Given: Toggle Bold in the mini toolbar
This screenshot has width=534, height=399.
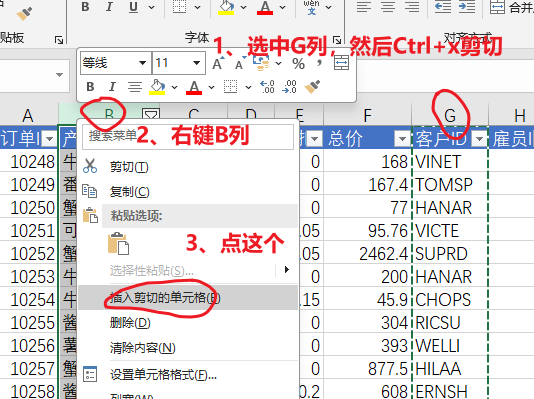Looking at the screenshot, I should coord(90,87).
